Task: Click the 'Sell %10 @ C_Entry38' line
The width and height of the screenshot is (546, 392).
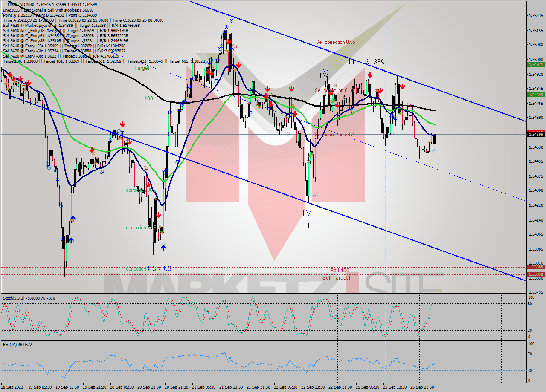Action: (65, 31)
